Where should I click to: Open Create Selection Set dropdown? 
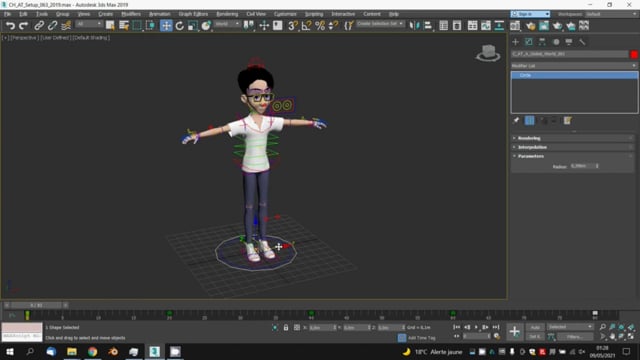pos(380,24)
